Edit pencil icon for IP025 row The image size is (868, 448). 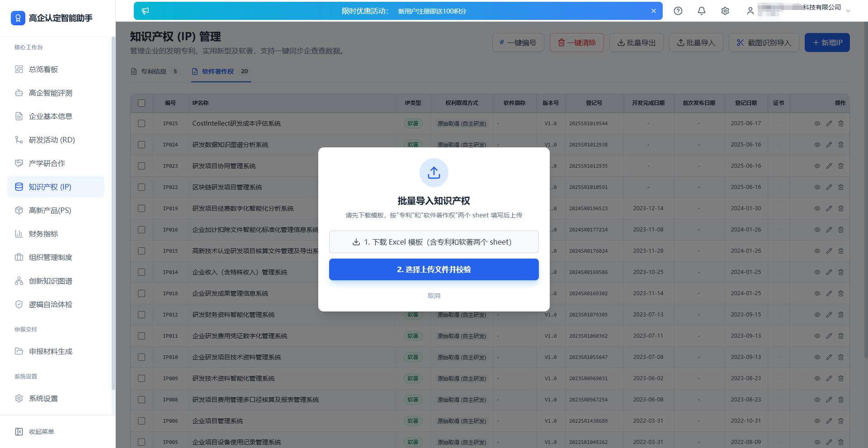coord(829,123)
